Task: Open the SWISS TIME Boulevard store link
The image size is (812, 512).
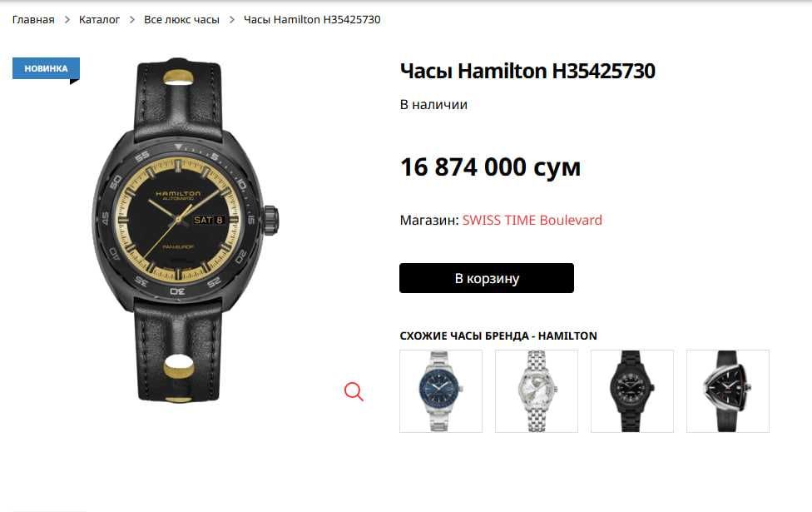Action: 532,221
